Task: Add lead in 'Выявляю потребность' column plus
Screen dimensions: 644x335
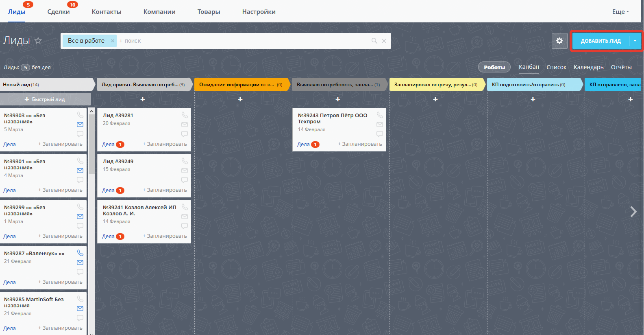Action: click(338, 99)
